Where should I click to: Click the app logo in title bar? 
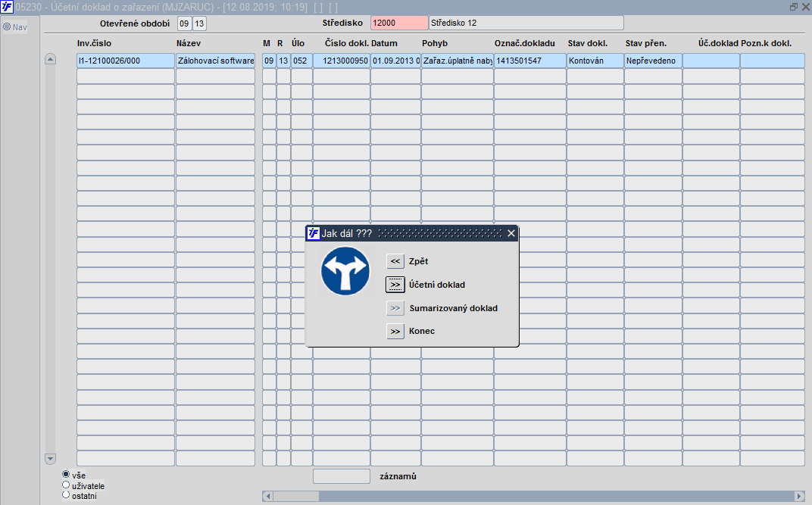click(7, 8)
